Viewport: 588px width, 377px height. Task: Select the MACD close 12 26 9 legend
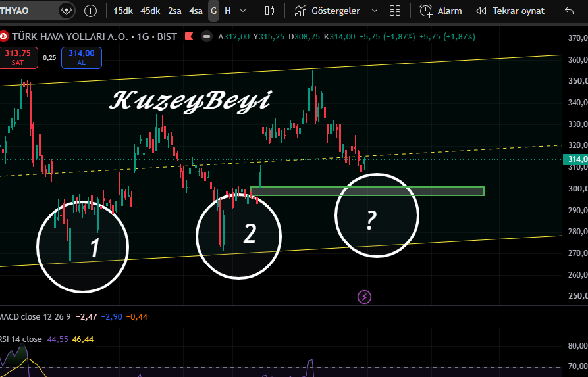tap(36, 317)
